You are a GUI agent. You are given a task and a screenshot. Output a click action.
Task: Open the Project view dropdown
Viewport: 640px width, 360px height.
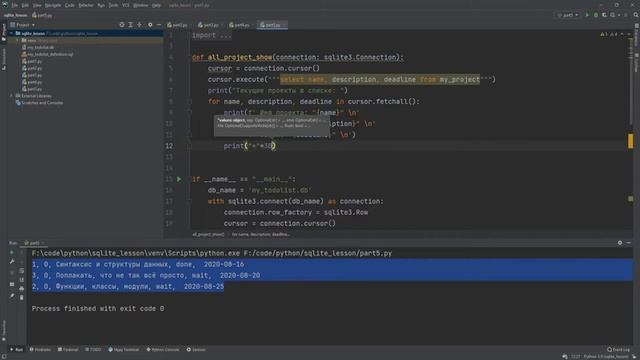pos(22,25)
